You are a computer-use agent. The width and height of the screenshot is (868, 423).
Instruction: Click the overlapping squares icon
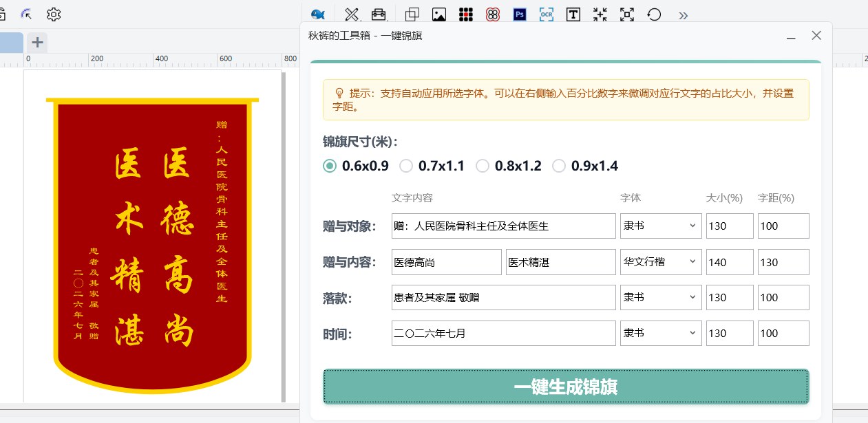pos(412,14)
